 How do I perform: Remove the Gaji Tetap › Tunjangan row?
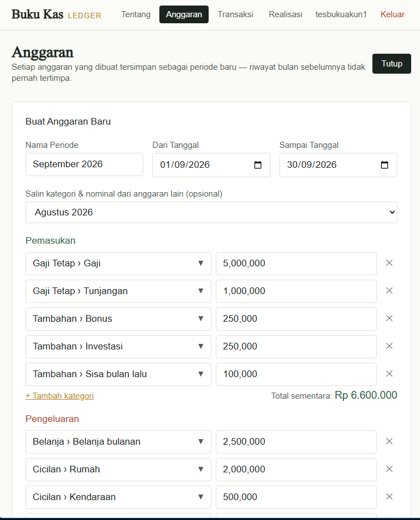(x=389, y=291)
